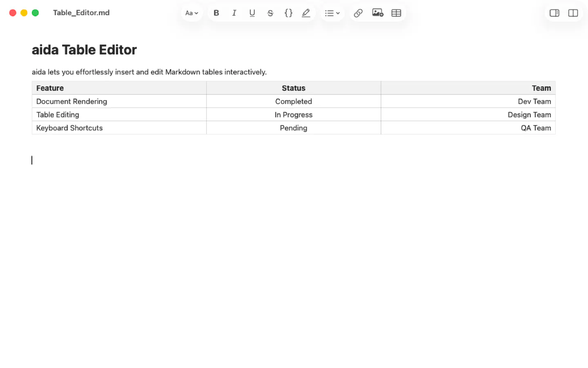Select the Table Editing cell
Image resolution: width=588 pixels, height=368 pixels.
point(119,114)
